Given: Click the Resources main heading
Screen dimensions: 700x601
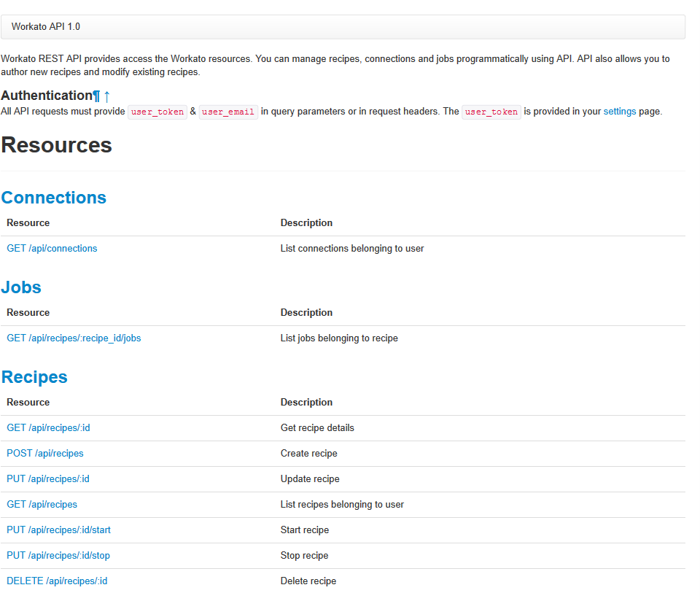Looking at the screenshot, I should point(57,145).
